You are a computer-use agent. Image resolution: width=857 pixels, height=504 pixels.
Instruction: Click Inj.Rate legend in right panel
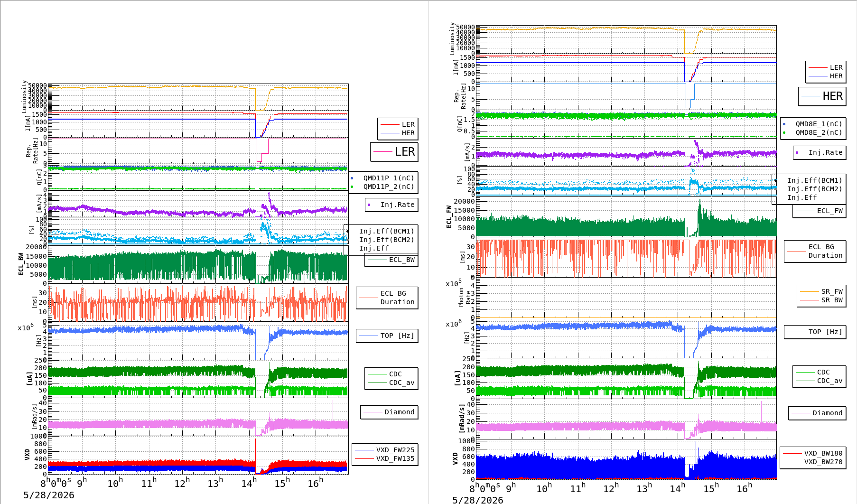820,153
